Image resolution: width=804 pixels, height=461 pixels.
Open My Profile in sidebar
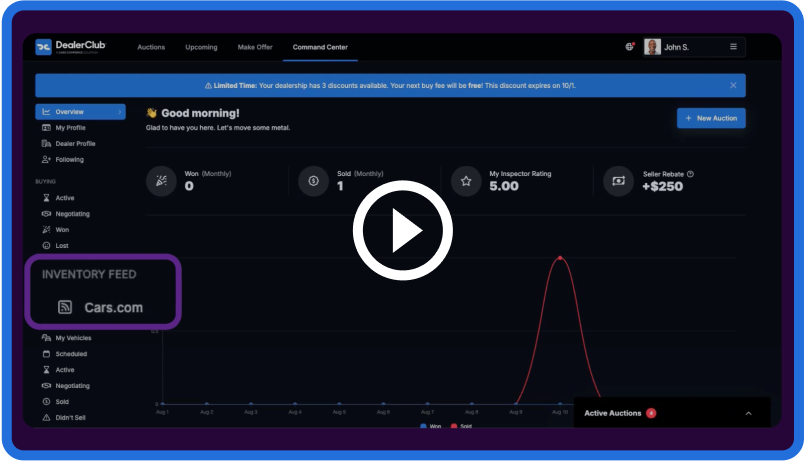(x=69, y=128)
